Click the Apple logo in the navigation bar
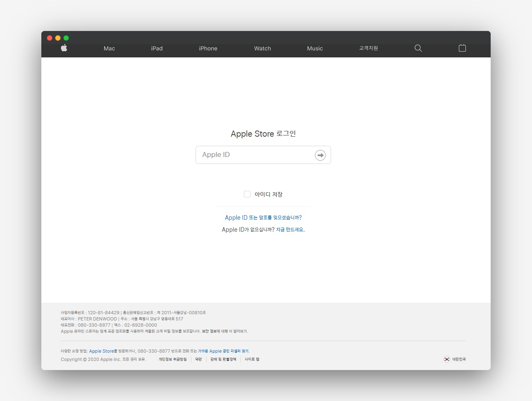Image resolution: width=532 pixels, height=401 pixels. click(x=64, y=48)
